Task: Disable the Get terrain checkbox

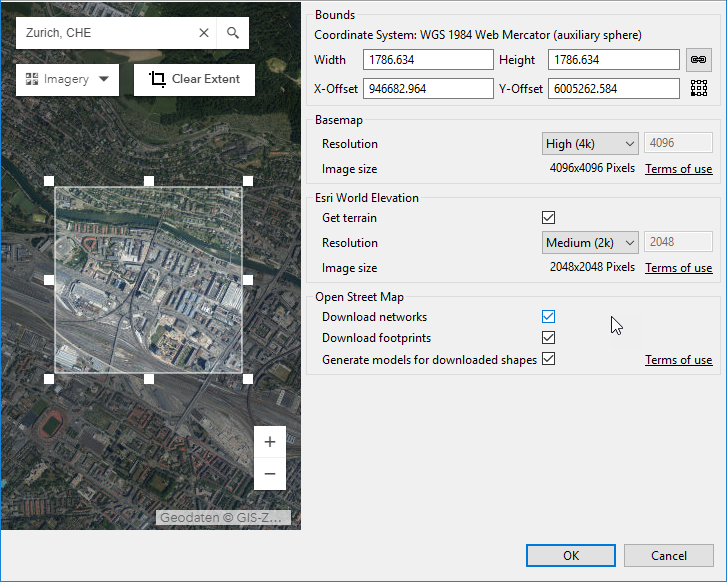Action: click(x=548, y=218)
